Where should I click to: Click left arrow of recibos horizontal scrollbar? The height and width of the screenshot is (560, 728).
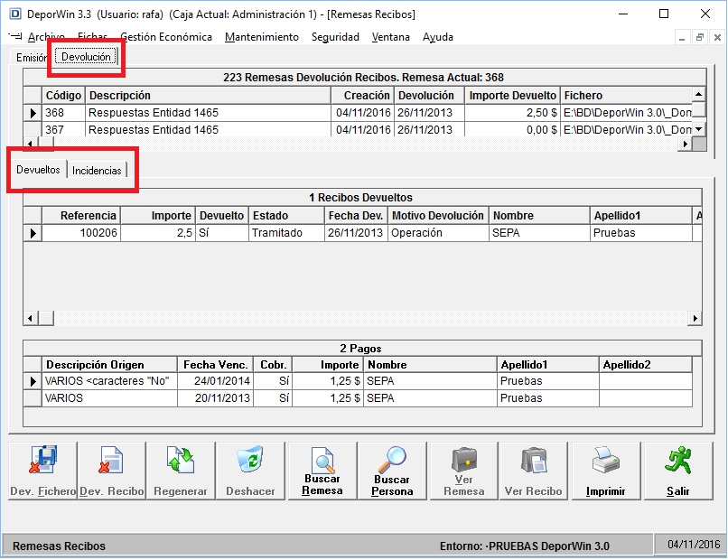[30, 318]
